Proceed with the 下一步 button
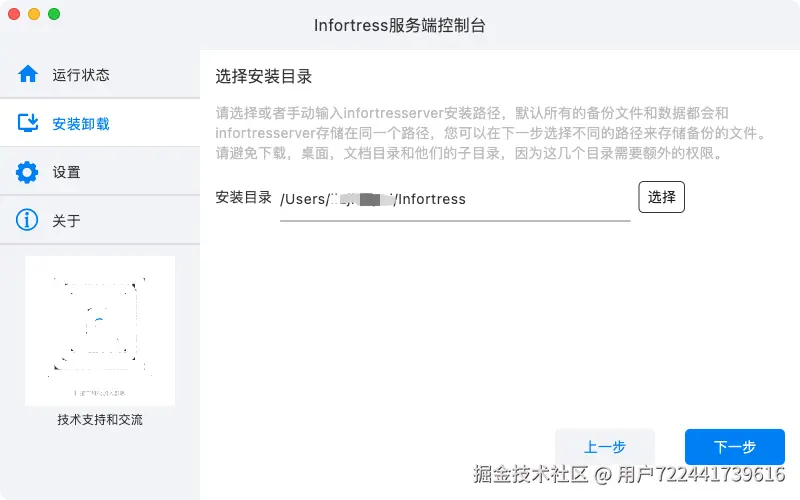 [735, 447]
